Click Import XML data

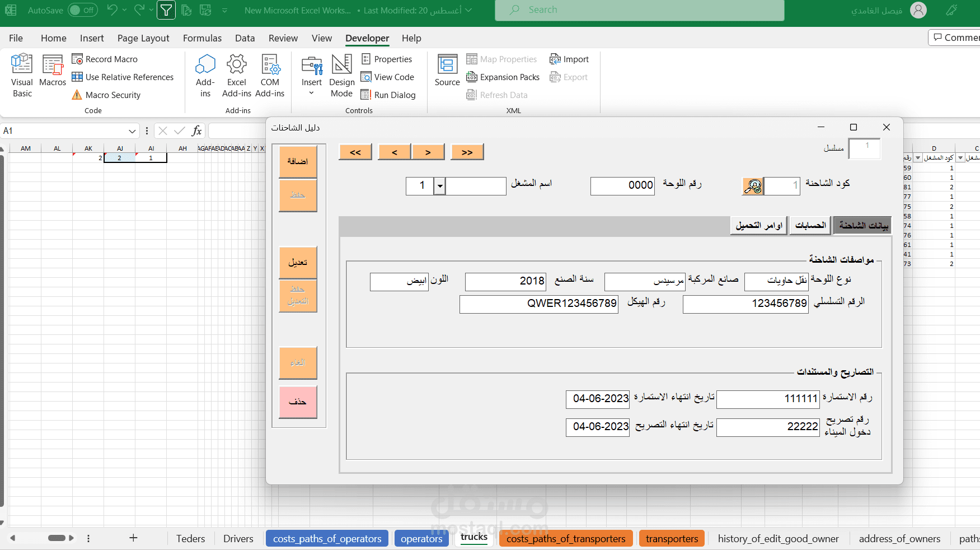(569, 59)
